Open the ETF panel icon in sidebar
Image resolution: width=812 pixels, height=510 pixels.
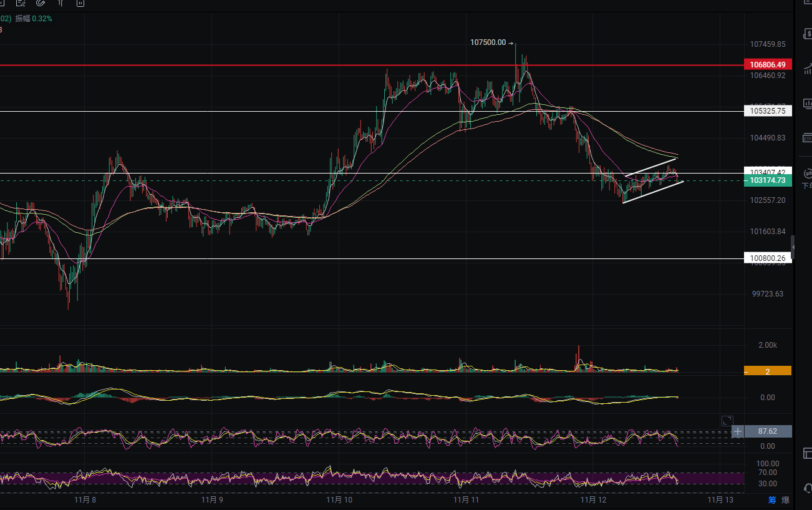click(x=806, y=138)
